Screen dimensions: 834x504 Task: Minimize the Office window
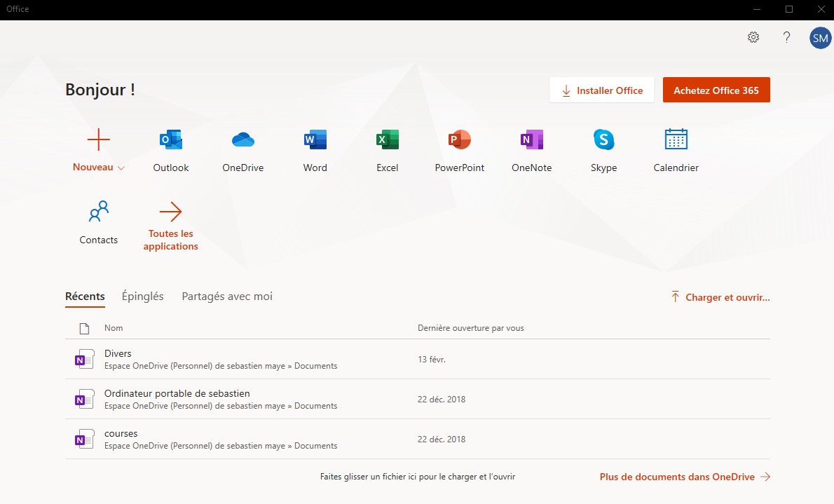757,9
